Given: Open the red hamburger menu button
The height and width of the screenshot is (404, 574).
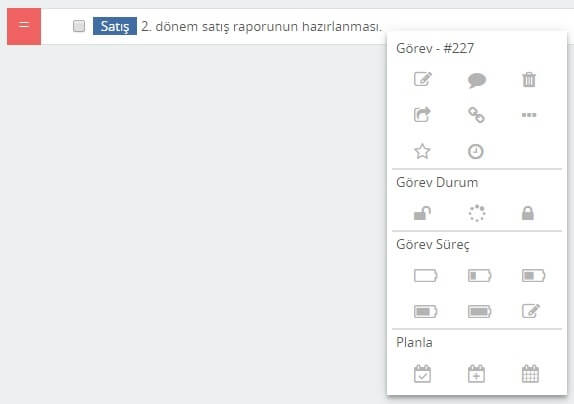Looking at the screenshot, I should pos(24,26).
